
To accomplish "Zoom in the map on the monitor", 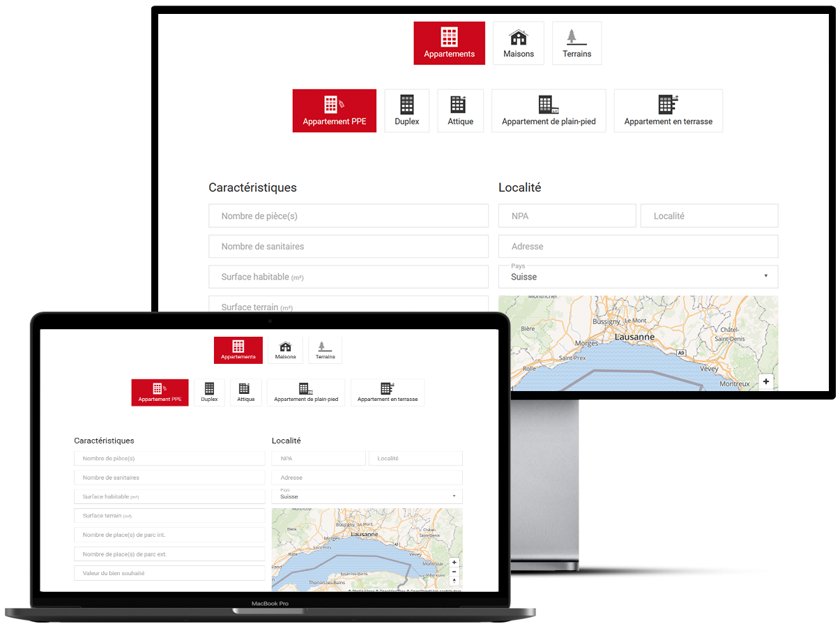I will [765, 382].
